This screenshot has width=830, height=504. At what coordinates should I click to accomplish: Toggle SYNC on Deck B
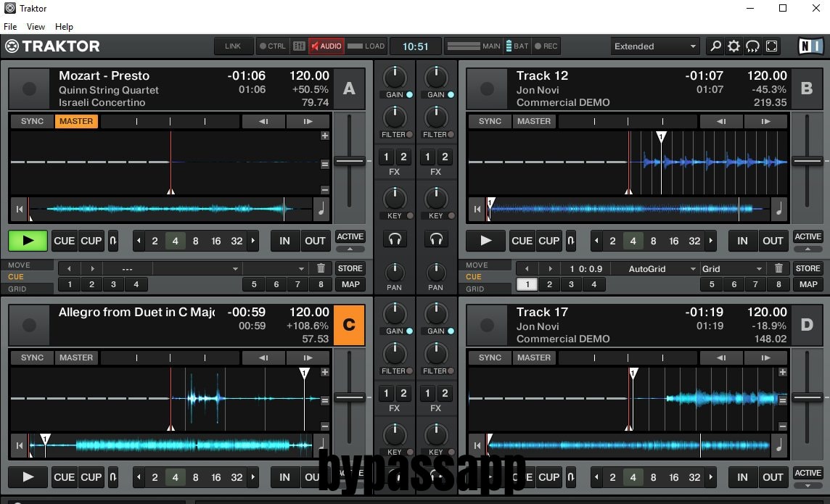coord(490,121)
